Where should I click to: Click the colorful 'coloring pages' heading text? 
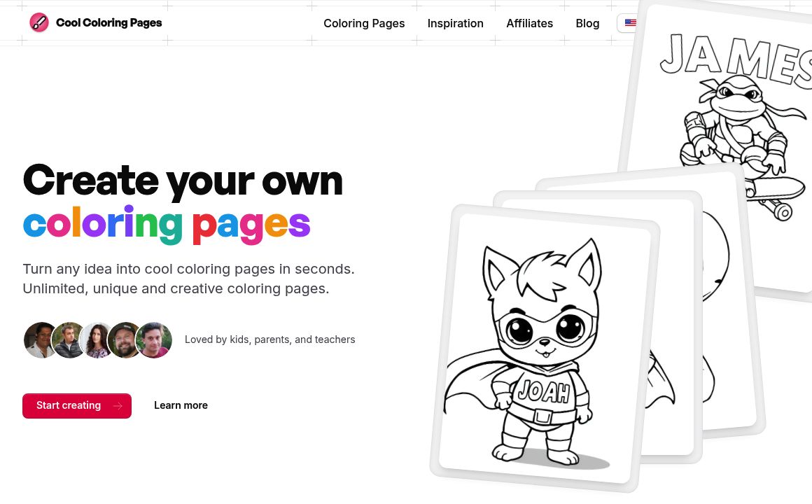tap(167, 223)
